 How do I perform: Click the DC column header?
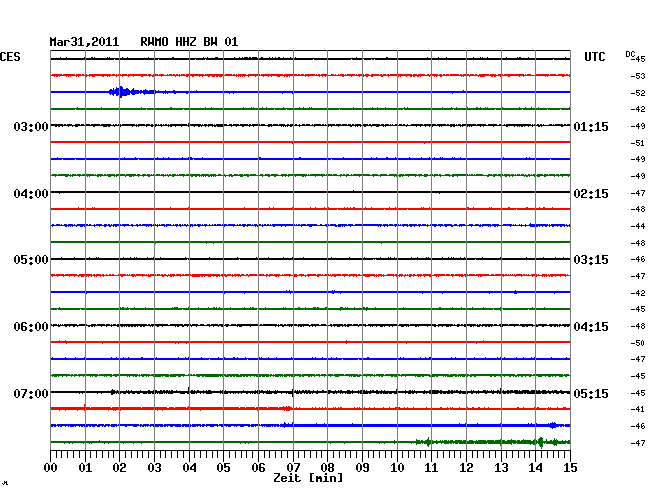coord(630,54)
